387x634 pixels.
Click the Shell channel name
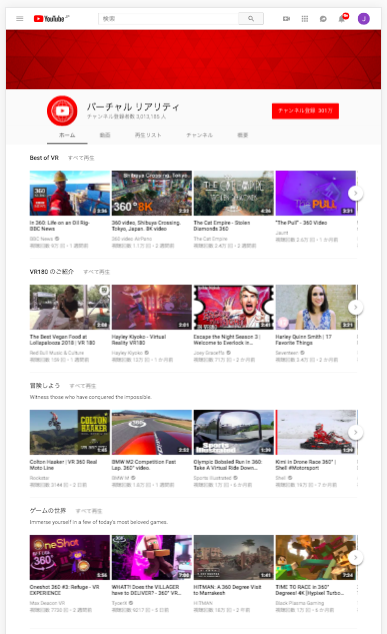click(x=281, y=478)
